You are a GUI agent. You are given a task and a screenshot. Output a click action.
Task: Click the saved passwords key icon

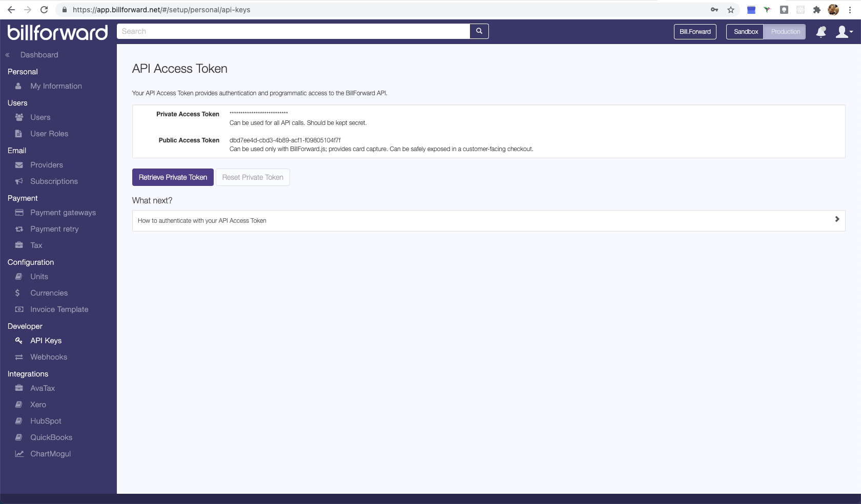pyautogui.click(x=714, y=10)
